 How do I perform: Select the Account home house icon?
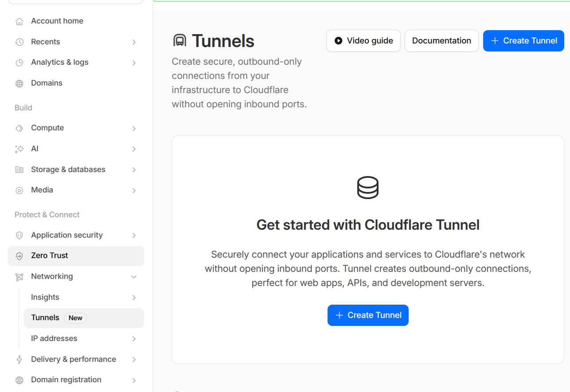pyautogui.click(x=20, y=21)
